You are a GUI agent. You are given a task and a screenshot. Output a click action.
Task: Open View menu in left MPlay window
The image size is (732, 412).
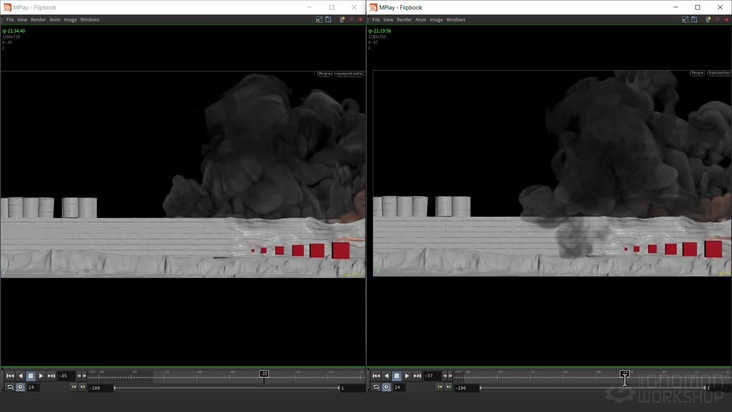tap(22, 20)
